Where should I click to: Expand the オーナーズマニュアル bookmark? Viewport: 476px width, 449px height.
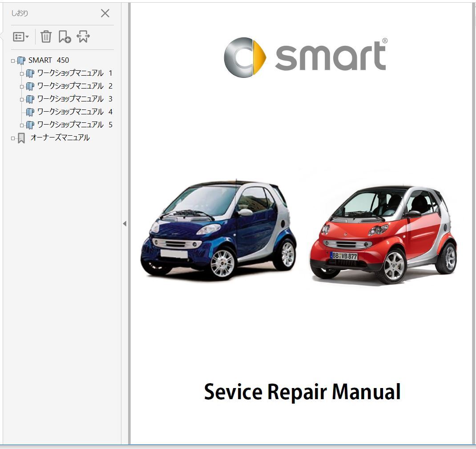[x=13, y=138]
